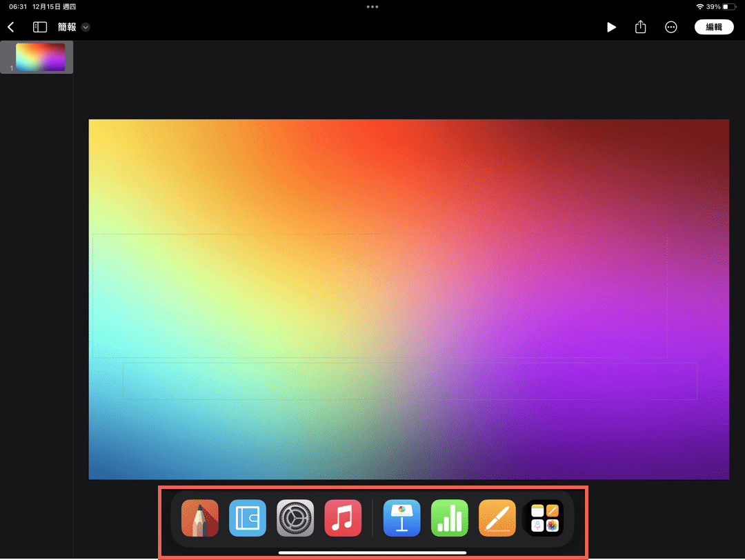Open the App Library in dock
The width and height of the screenshot is (745, 560).
(x=544, y=518)
